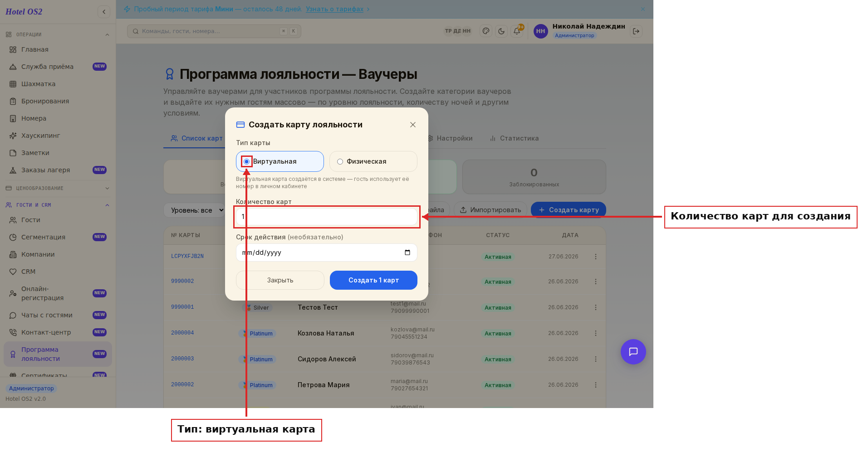Open row menu for card 9990001

596,307
